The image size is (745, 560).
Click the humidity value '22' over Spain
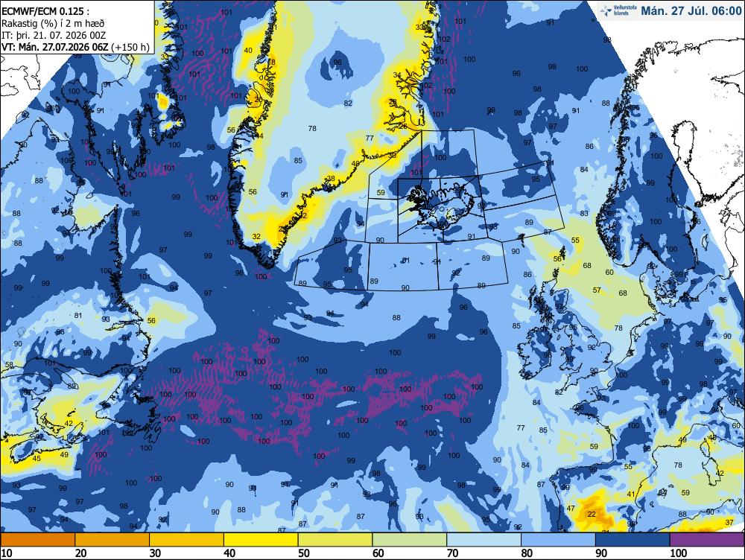point(592,514)
